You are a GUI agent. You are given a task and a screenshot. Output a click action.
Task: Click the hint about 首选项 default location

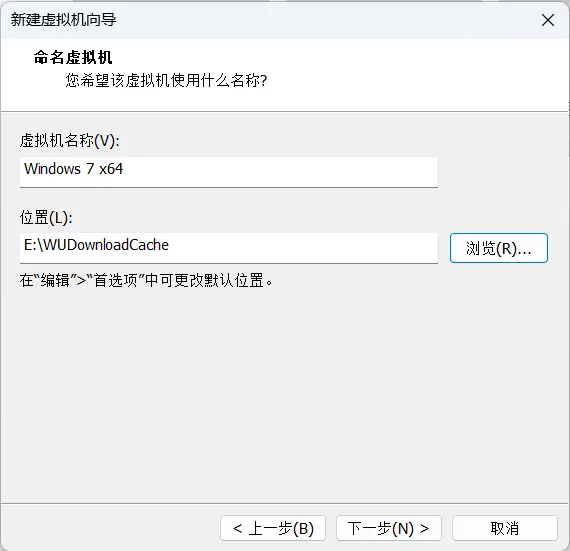(146, 281)
